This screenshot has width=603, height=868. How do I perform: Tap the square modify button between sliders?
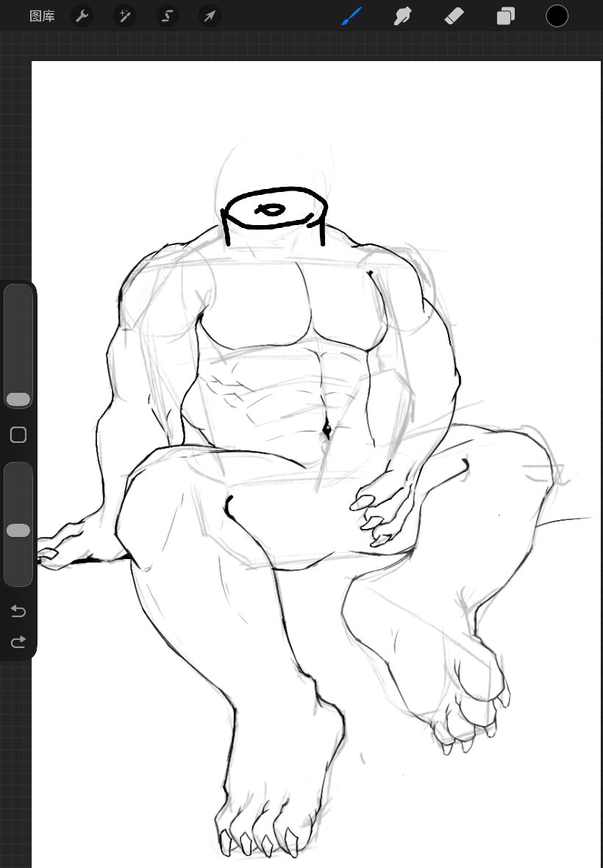(x=18, y=435)
